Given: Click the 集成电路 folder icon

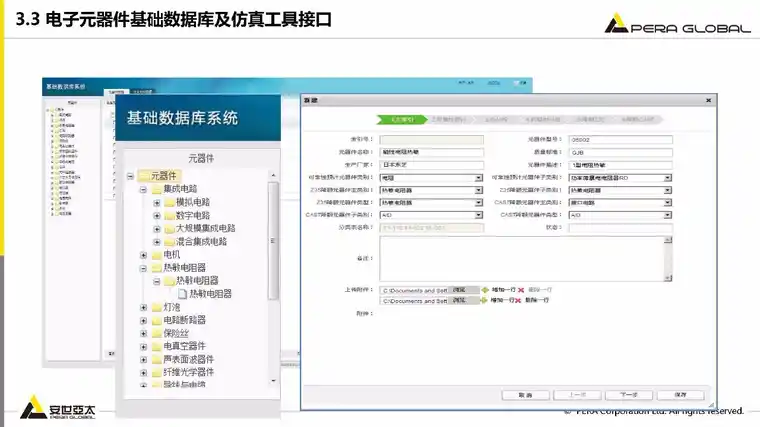Looking at the screenshot, I should point(156,189).
